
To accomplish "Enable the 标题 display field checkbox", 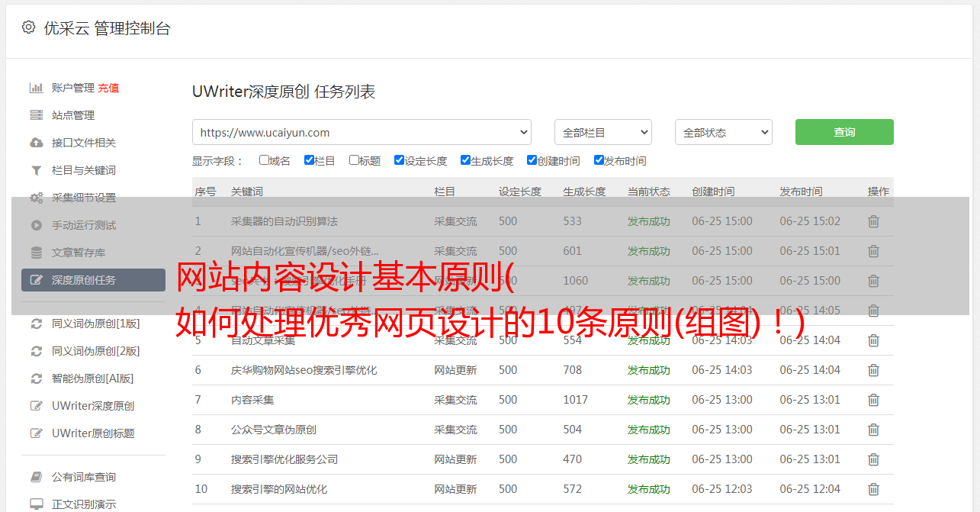I will 354,160.
